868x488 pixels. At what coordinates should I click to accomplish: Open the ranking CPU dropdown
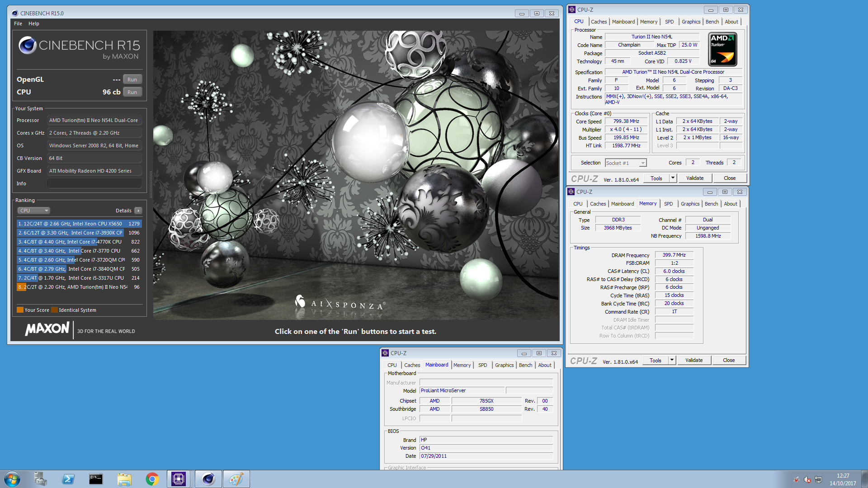pyautogui.click(x=33, y=211)
